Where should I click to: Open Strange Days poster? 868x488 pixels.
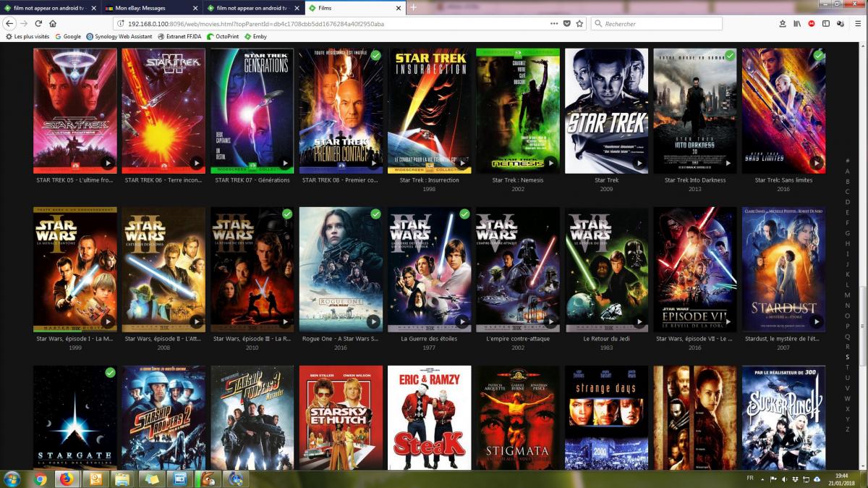606,418
